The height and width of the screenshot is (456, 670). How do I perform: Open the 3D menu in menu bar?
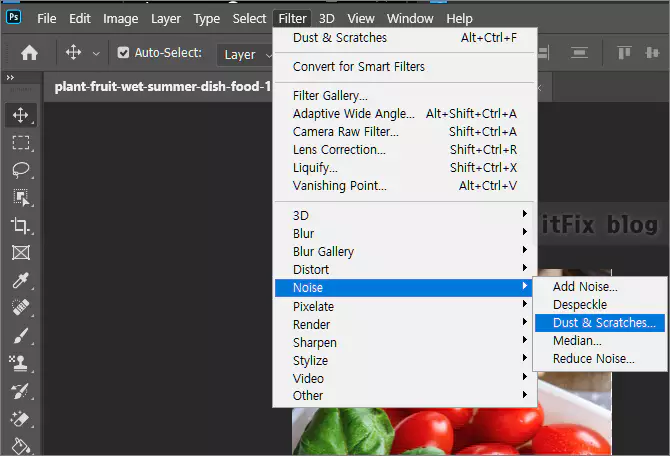[326, 19]
